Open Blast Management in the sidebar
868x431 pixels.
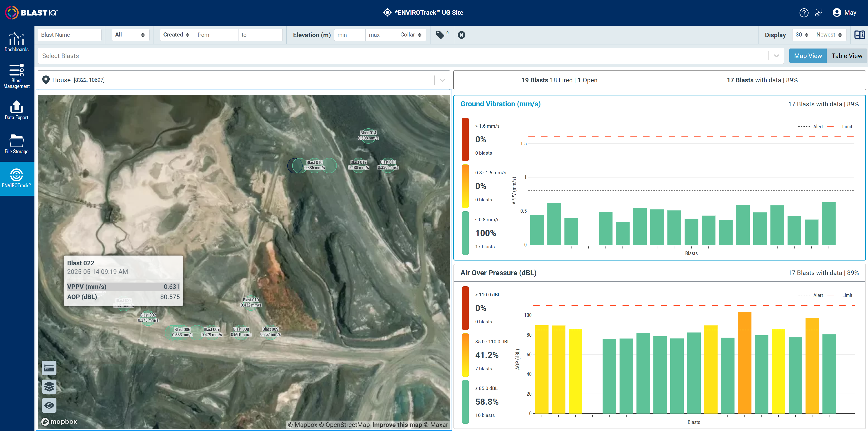[x=17, y=76]
